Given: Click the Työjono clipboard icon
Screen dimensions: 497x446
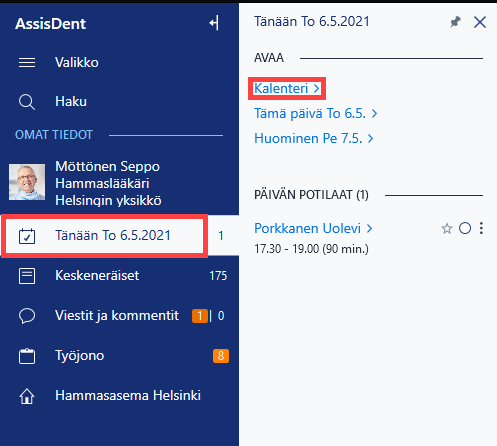Looking at the screenshot, I should coord(27,356).
